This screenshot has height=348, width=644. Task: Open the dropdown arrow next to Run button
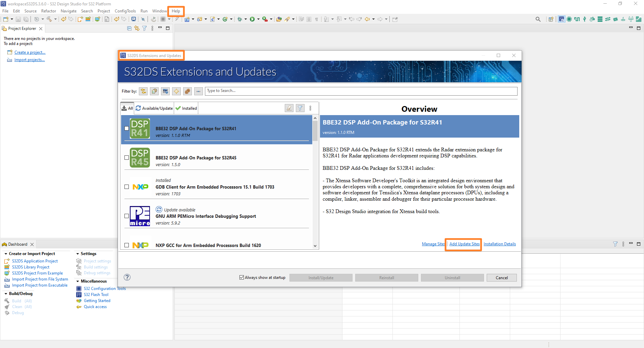click(x=258, y=19)
